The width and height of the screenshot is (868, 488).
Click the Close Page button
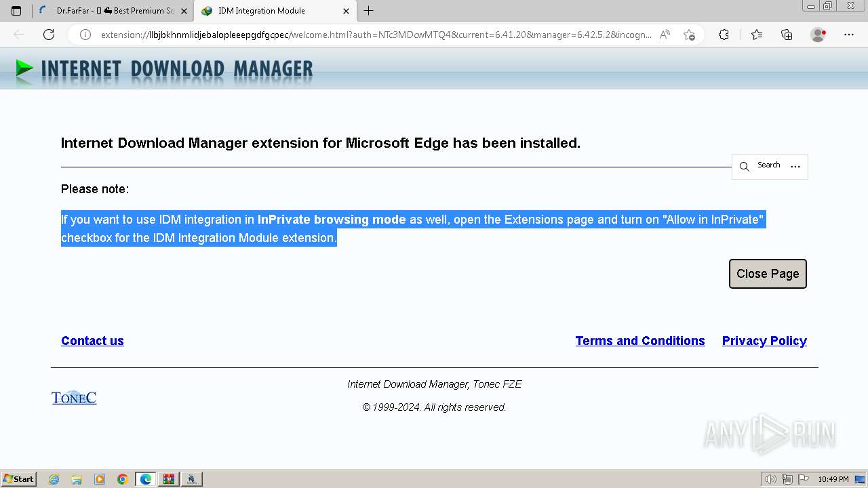[768, 274]
